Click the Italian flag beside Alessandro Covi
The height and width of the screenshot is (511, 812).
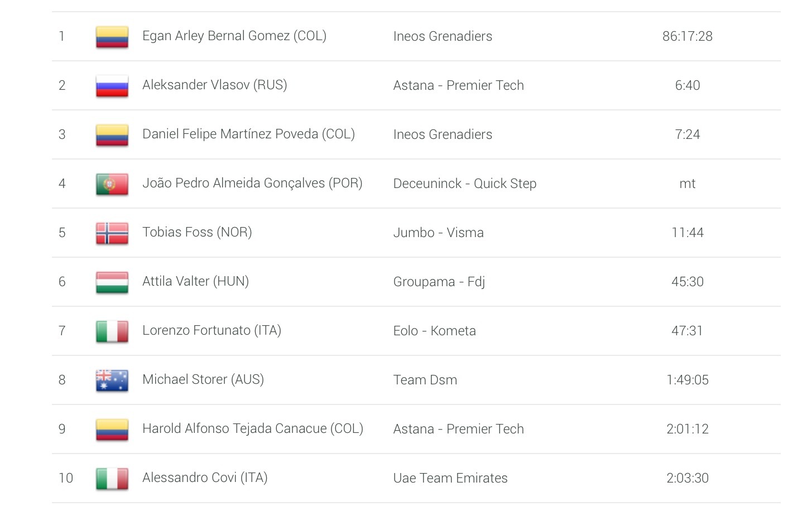click(x=112, y=479)
